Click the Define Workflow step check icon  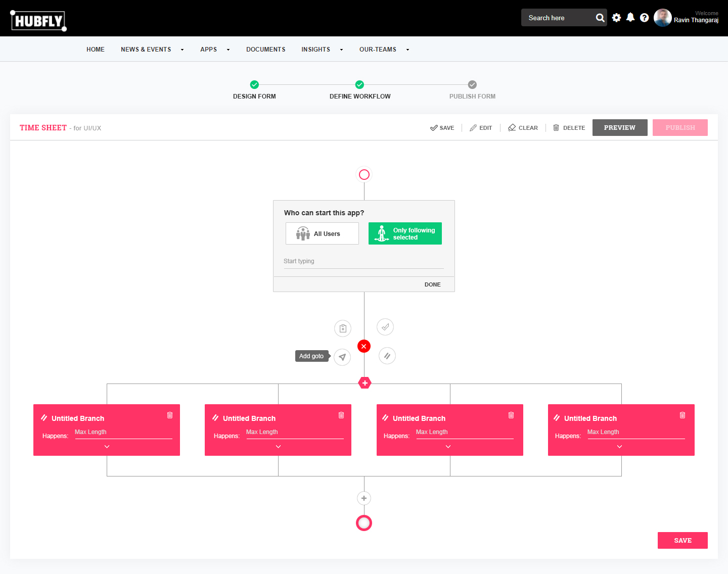(x=359, y=84)
